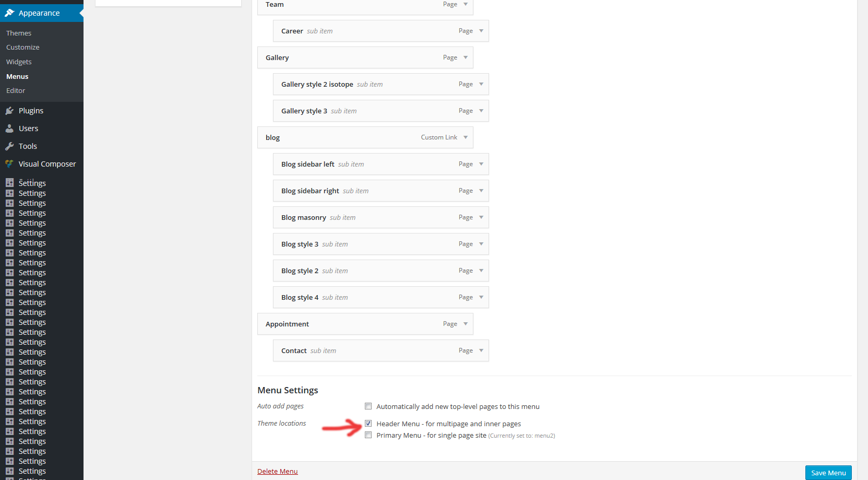This screenshot has width=868, height=480.
Task: Open the Themes submenu
Action: coord(19,33)
